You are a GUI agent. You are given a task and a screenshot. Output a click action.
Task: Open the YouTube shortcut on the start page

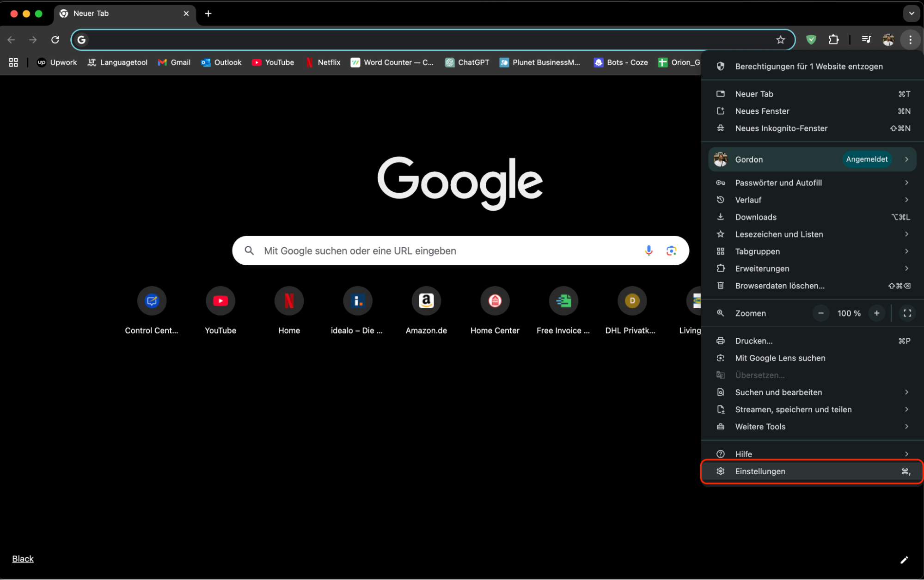220,300
